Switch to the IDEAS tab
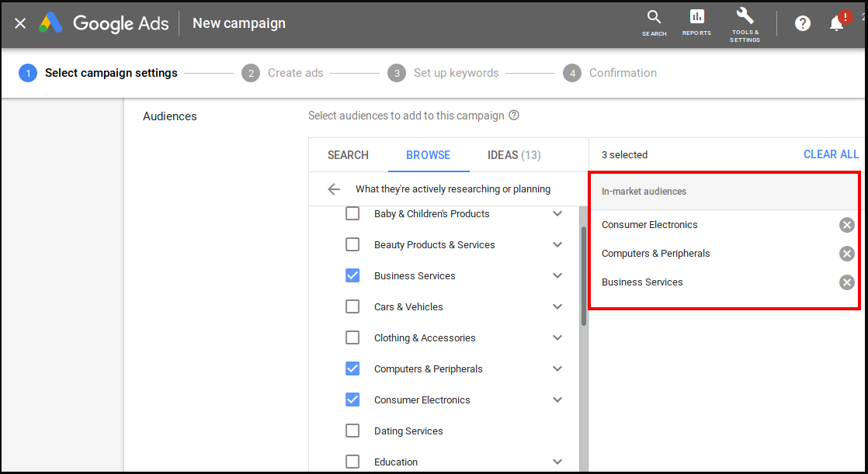 click(x=513, y=154)
